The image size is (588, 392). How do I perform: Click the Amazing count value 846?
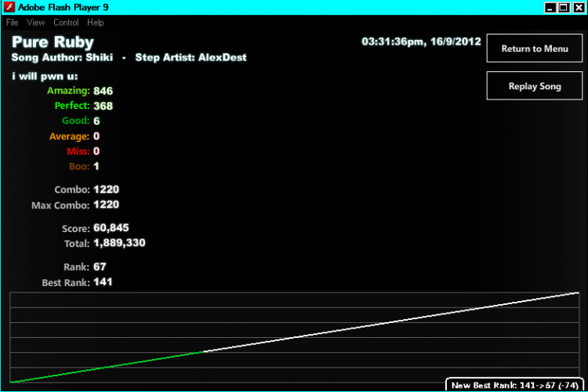point(103,91)
